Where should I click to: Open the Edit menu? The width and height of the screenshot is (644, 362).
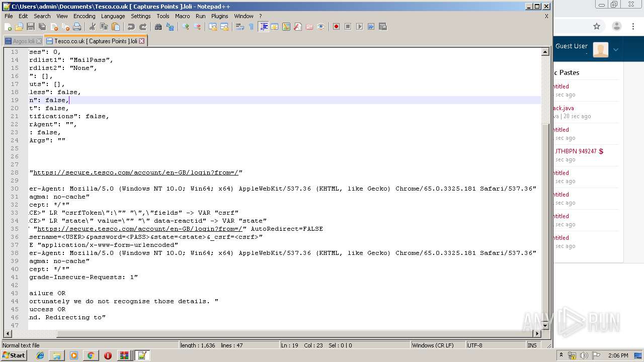(x=23, y=16)
